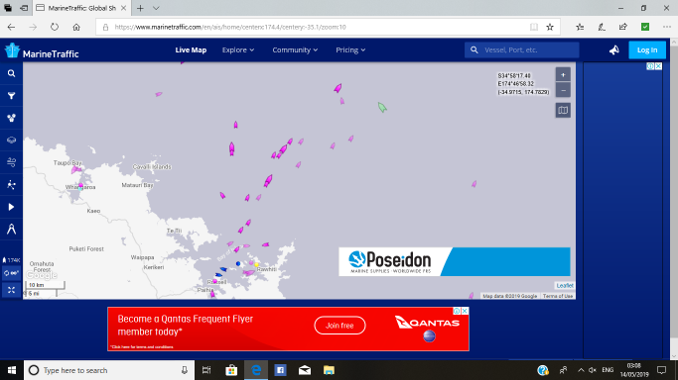This screenshot has height=380, width=678.
Task: Expand the Community dropdown menu
Action: 295,50
